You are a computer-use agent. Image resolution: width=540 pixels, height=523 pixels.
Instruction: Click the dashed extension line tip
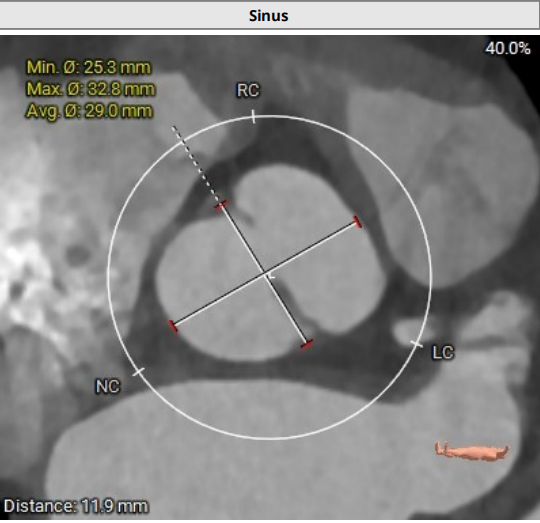tap(174, 127)
